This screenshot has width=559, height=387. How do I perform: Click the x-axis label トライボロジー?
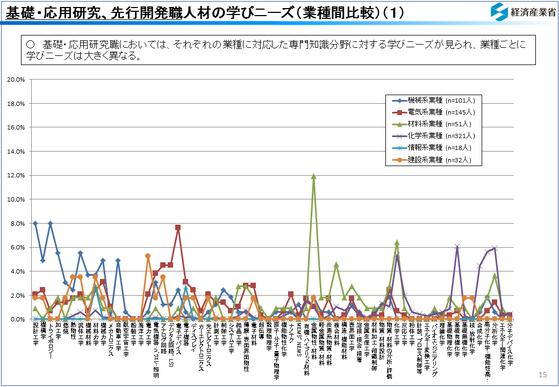(x=50, y=340)
